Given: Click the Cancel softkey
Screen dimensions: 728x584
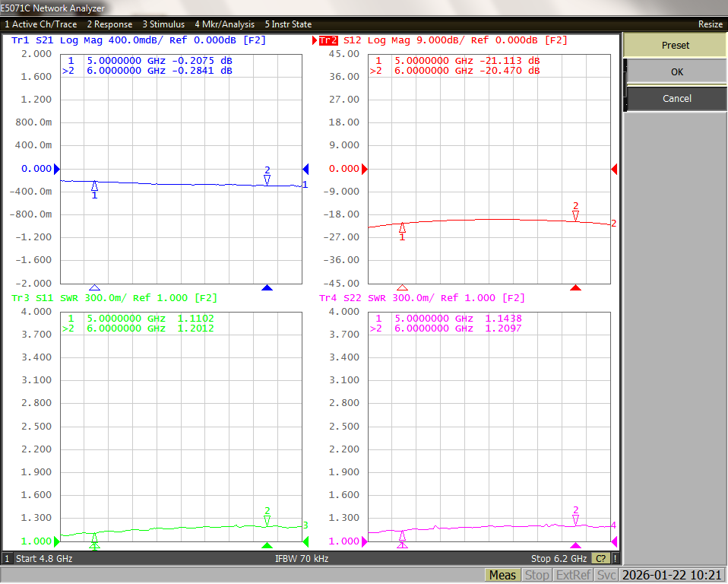Looking at the screenshot, I should [x=676, y=99].
